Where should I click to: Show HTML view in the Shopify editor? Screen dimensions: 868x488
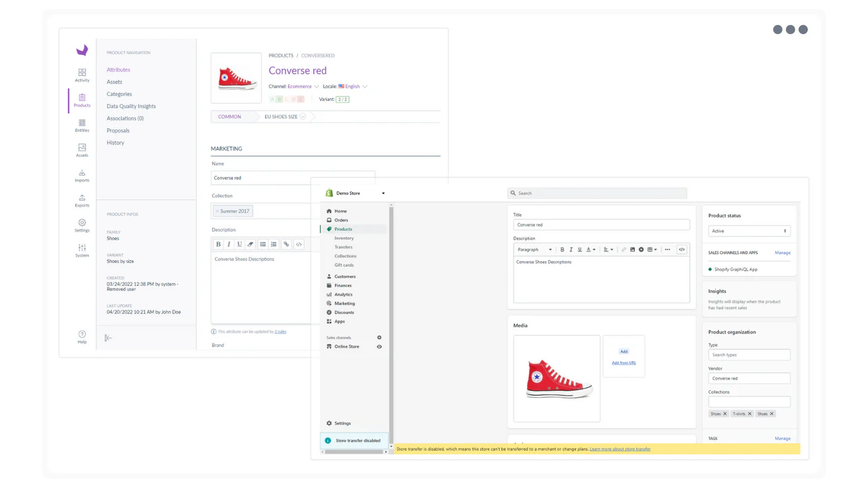click(682, 249)
